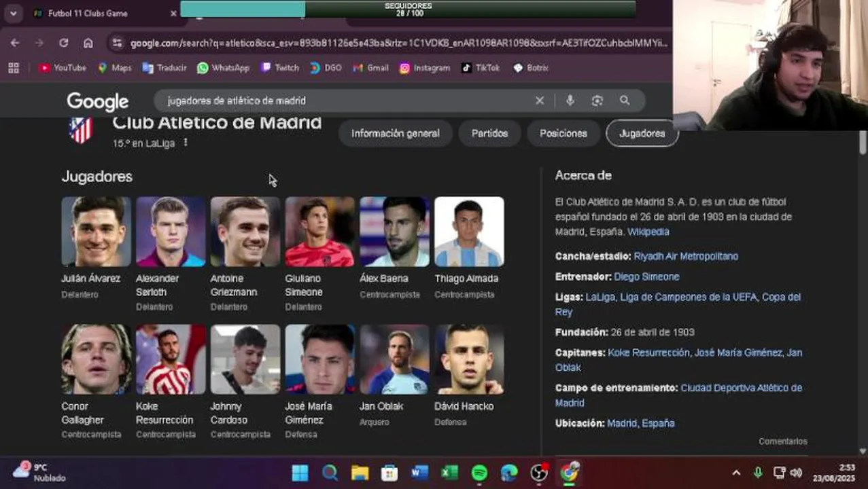
Task: Open the three-dot menu beside 15.º en LaLiga
Action: pos(185,143)
